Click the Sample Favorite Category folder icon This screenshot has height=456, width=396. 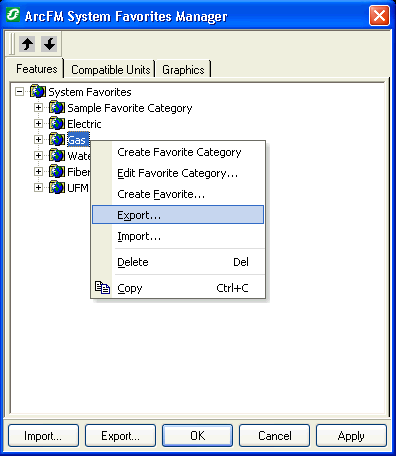point(57,108)
